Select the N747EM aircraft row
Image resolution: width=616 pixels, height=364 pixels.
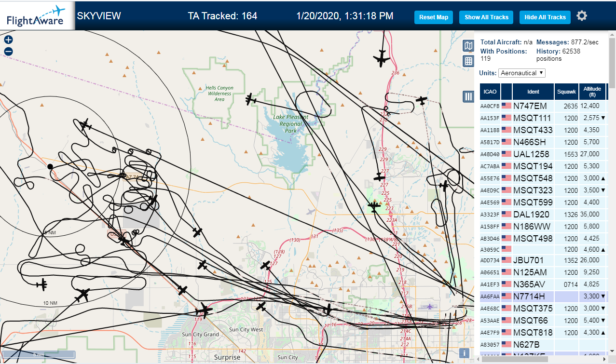(544, 106)
